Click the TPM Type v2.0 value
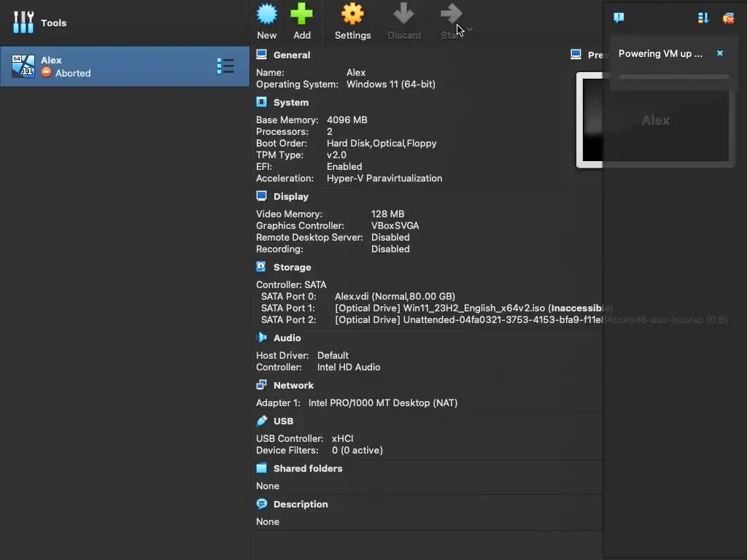747x560 pixels. tap(336, 155)
